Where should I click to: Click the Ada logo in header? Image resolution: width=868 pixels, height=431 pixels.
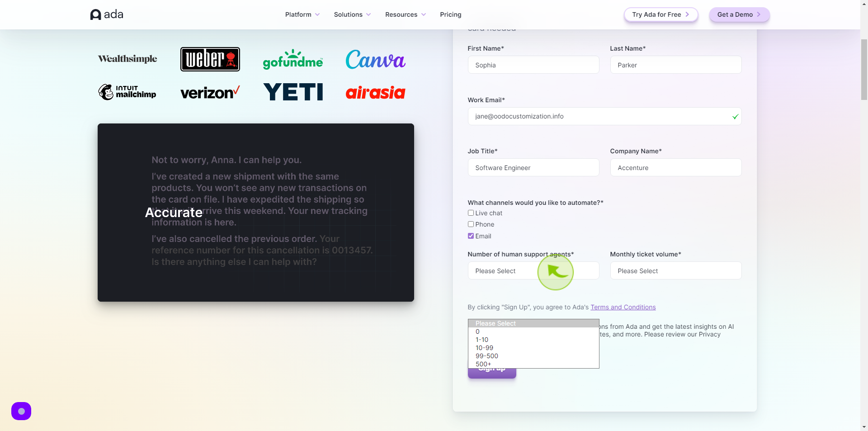107,14
